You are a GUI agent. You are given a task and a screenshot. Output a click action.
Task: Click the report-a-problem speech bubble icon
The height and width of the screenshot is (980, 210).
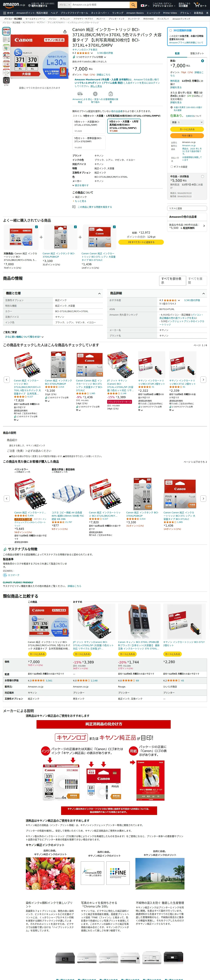click(x=74, y=207)
